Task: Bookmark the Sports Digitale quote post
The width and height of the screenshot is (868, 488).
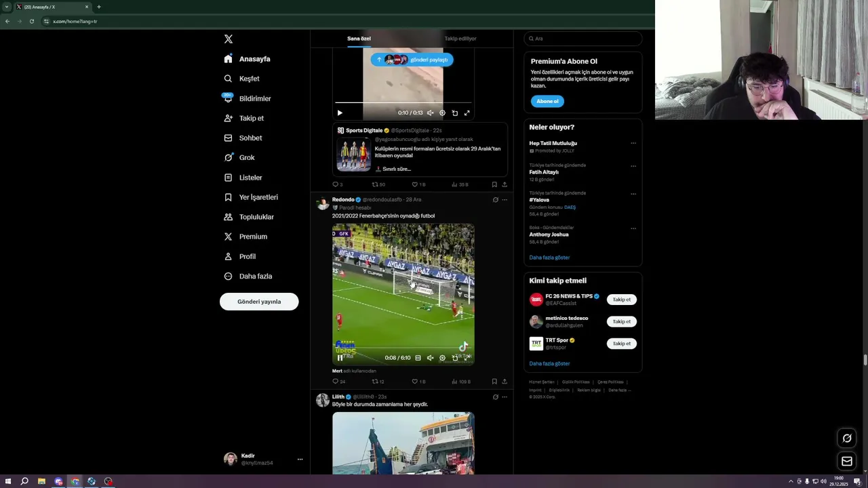Action: pyautogui.click(x=494, y=184)
